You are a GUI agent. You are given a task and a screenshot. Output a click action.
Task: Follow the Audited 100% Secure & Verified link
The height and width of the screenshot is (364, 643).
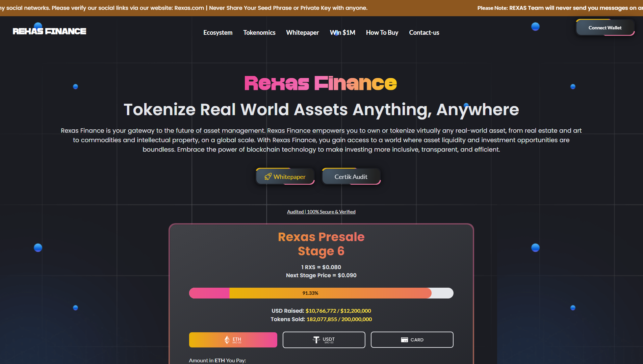point(321,212)
